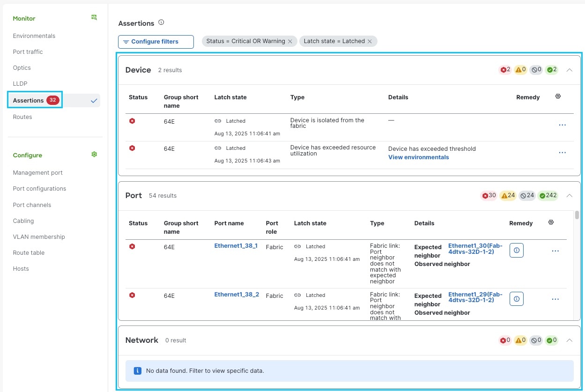Open the Hosts page
Viewport: 585px width, 392px height.
(x=21, y=269)
